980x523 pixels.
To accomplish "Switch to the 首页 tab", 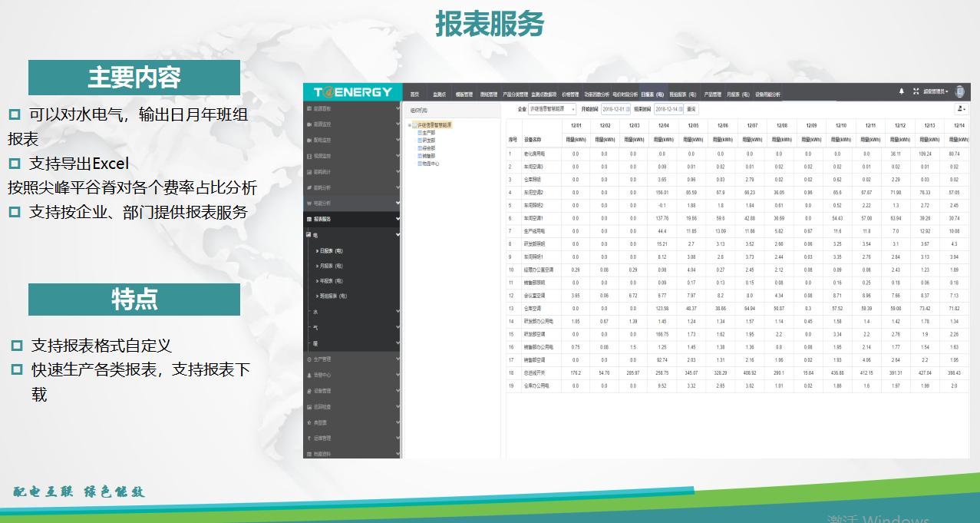I will 414,94.
